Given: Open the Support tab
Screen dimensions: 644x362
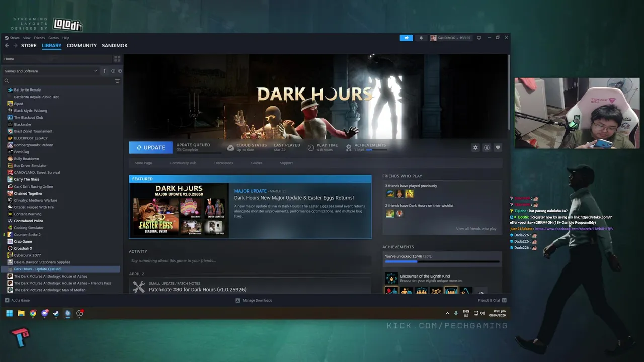Looking at the screenshot, I should 286,163.
